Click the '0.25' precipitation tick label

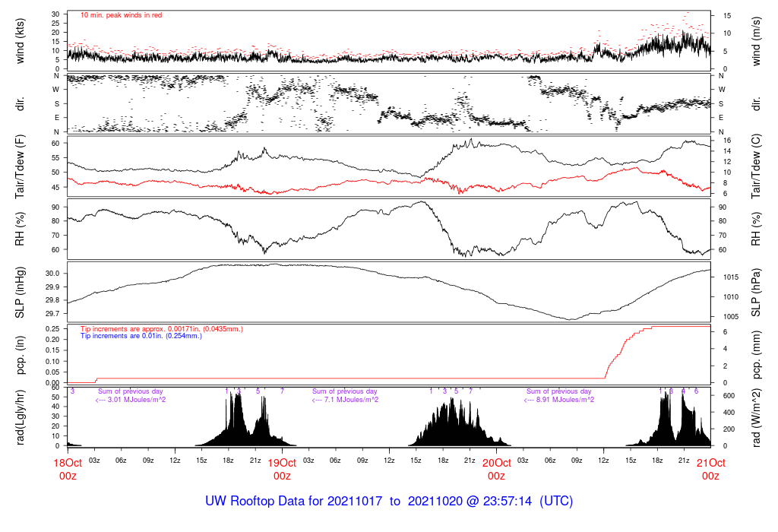pos(54,329)
